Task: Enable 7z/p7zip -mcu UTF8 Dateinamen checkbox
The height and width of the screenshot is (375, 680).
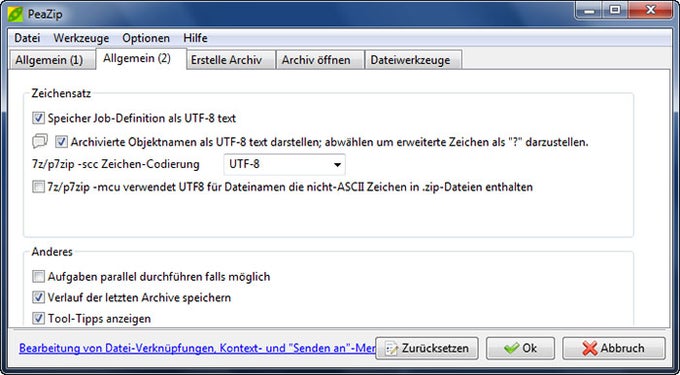Action: tap(39, 187)
